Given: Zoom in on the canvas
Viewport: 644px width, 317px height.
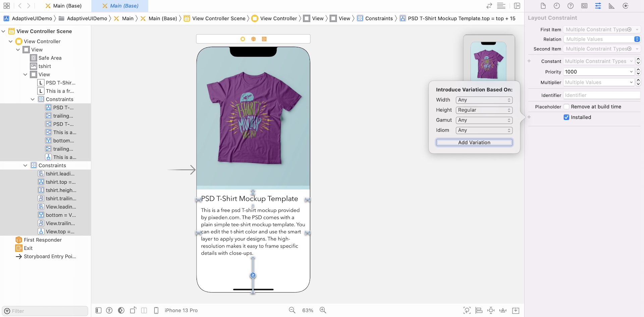Looking at the screenshot, I should 323,310.
